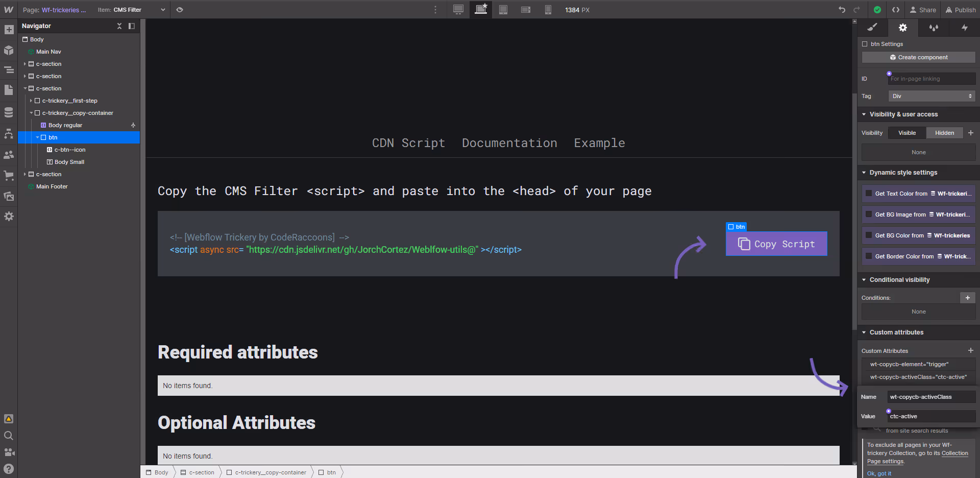The width and height of the screenshot is (980, 478).
Task: Click the Copy Script button on canvas
Action: click(776, 244)
